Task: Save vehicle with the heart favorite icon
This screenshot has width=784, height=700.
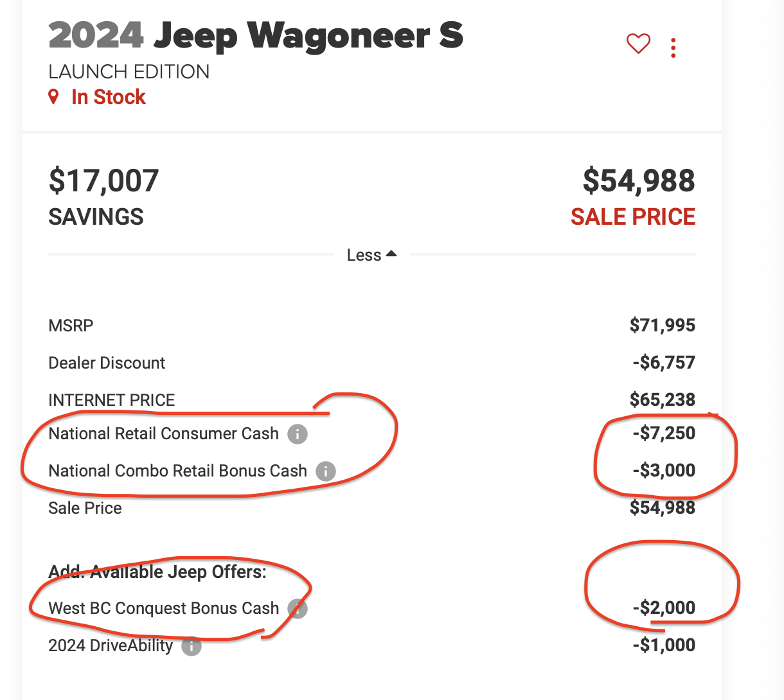Action: (638, 44)
